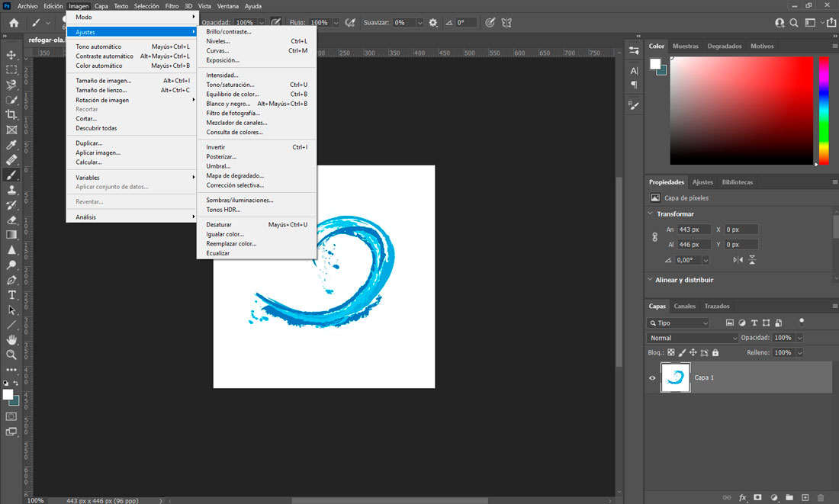The image size is (839, 504).
Task: Toggle lock transparent pixels
Action: [671, 353]
